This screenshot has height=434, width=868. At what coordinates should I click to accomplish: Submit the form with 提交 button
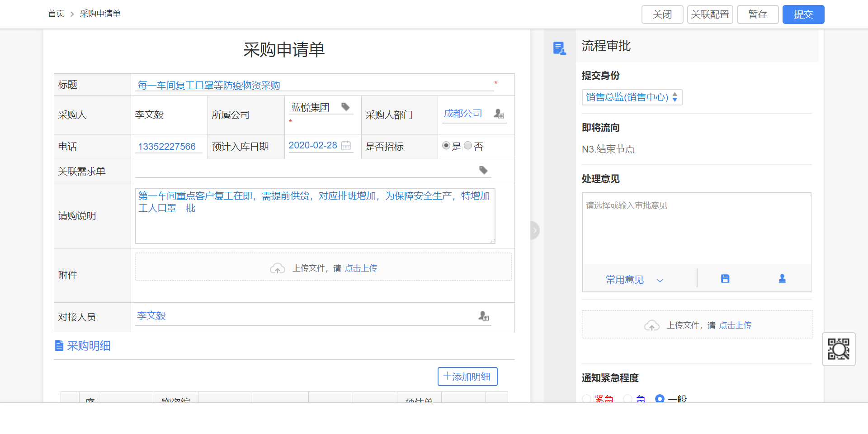click(x=803, y=14)
